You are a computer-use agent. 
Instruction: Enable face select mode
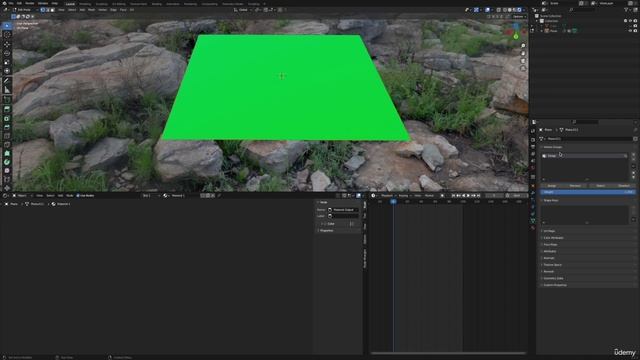coord(52,10)
